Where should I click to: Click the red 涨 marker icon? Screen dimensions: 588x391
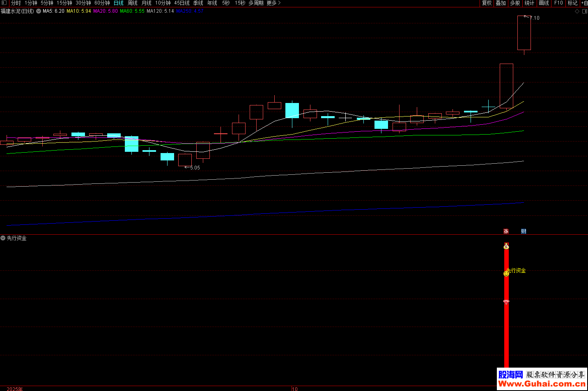point(506,231)
